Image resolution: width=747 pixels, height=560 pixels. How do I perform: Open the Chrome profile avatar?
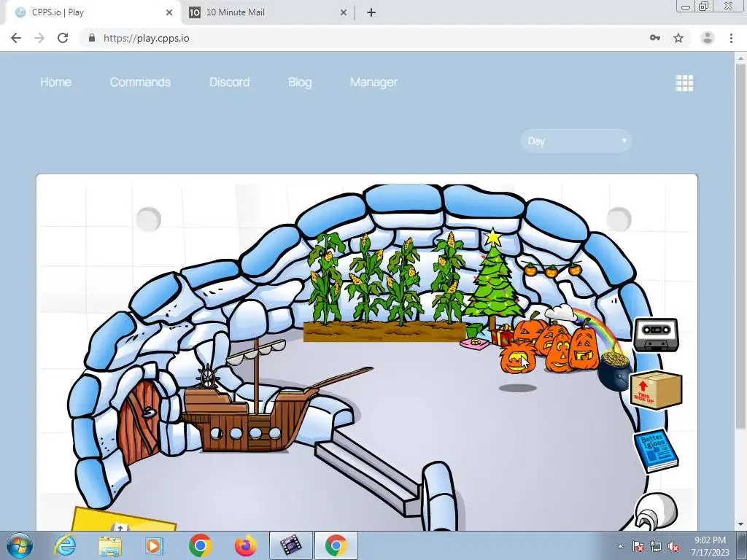pos(708,38)
